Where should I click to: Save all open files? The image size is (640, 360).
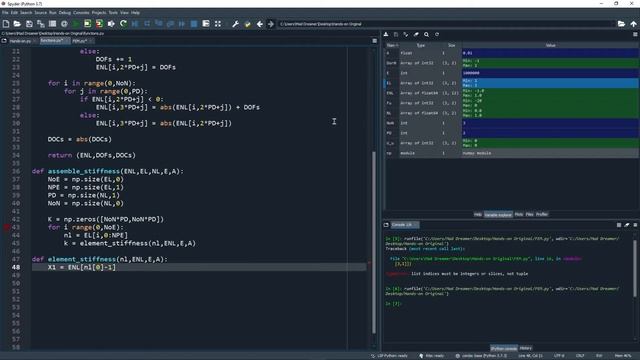(x=41, y=24)
